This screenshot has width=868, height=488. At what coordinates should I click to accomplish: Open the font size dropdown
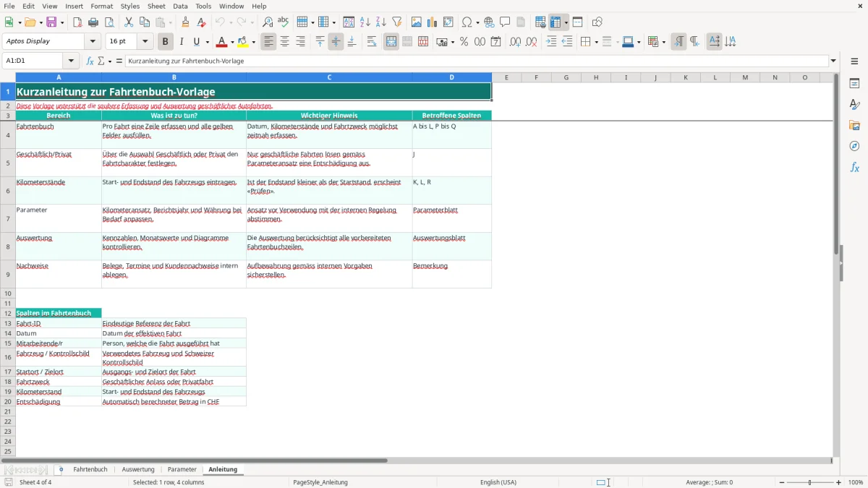145,42
